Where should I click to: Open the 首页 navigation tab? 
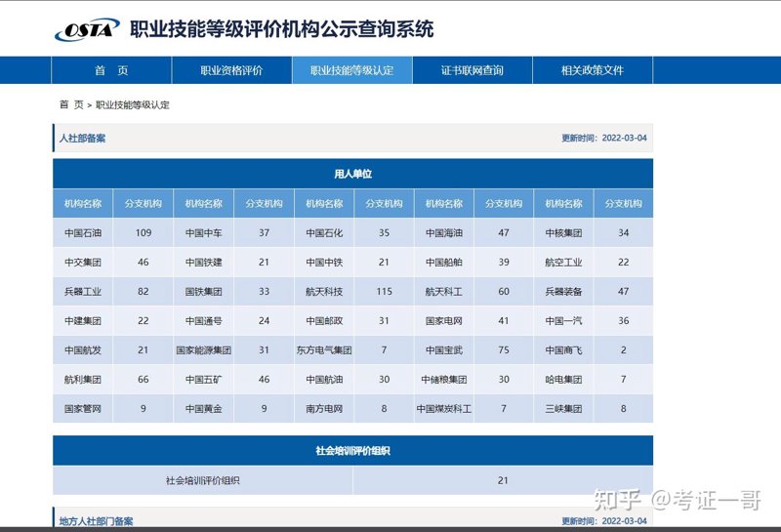coord(111,70)
